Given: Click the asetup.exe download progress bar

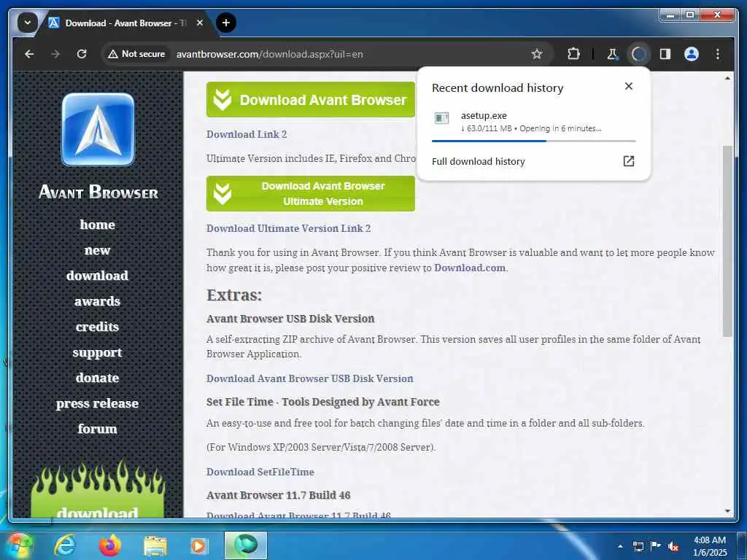Looking at the screenshot, I should click(533, 141).
